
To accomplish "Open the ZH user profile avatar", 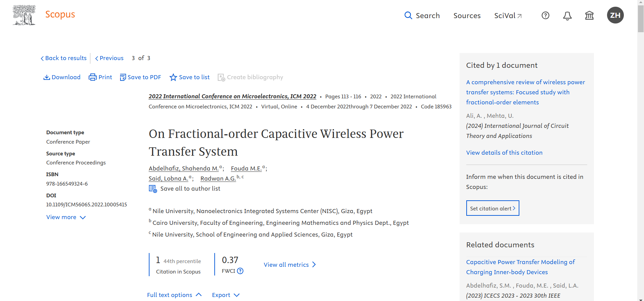I will coord(615,15).
